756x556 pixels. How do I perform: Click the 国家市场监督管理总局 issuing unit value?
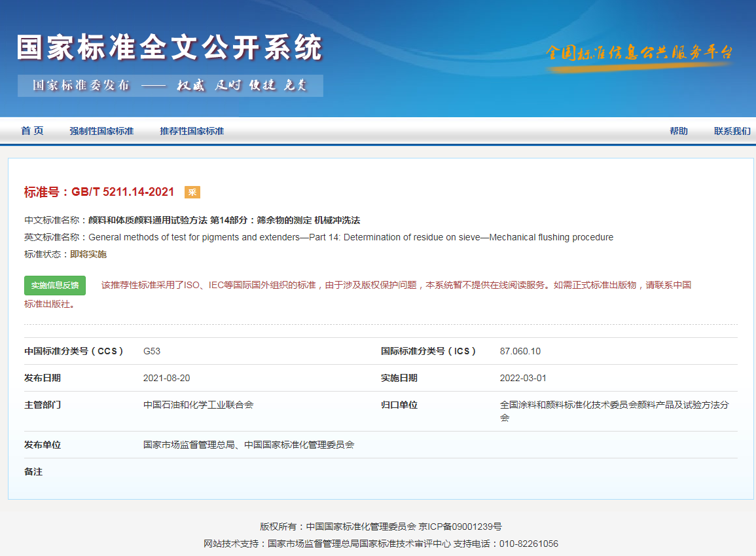(248, 445)
